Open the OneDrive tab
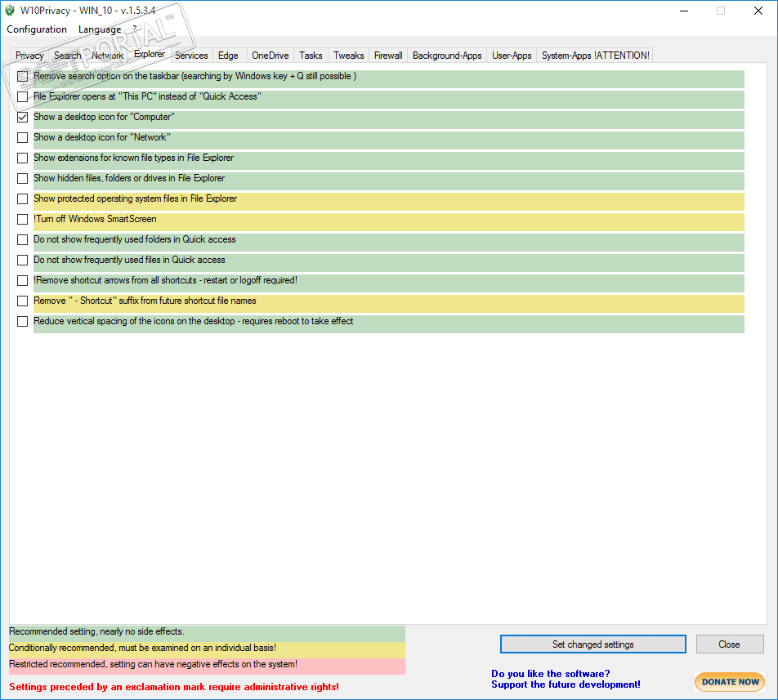The image size is (778, 700). [270, 56]
